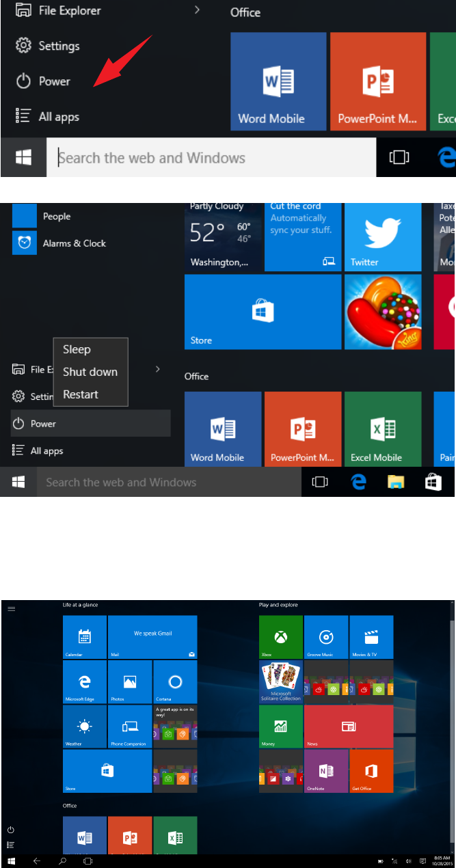Open the Cut the cord live tile
The height and width of the screenshot is (868, 456).
coord(303,237)
